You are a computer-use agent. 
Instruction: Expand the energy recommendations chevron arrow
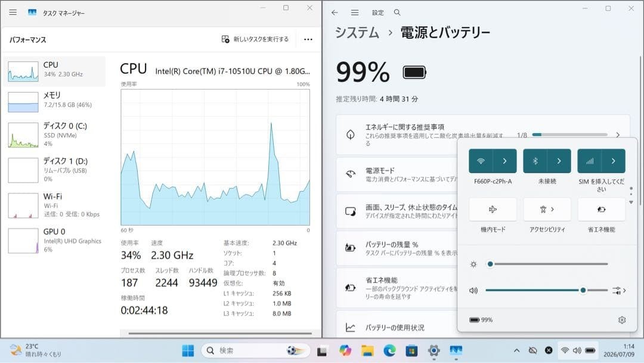(618, 135)
